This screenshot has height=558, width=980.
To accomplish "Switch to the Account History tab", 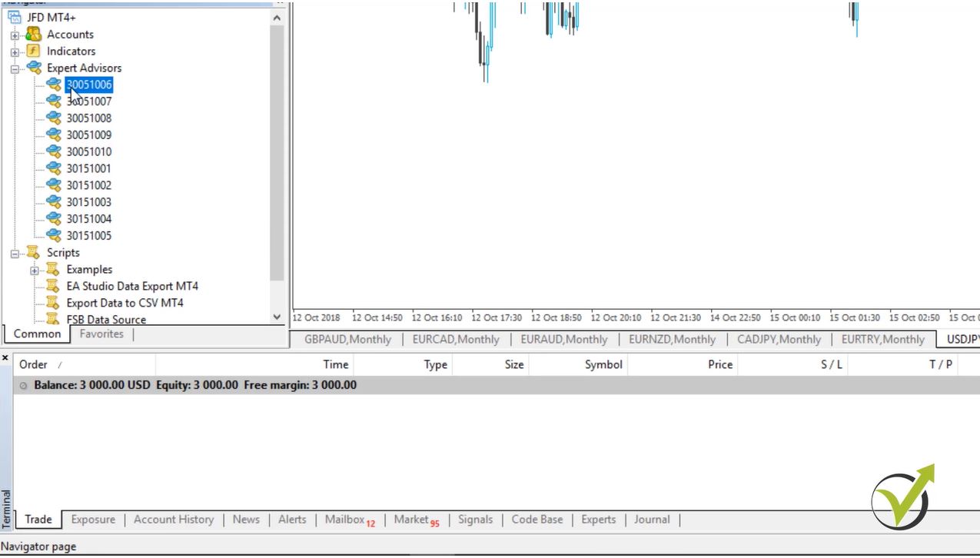I will click(174, 520).
